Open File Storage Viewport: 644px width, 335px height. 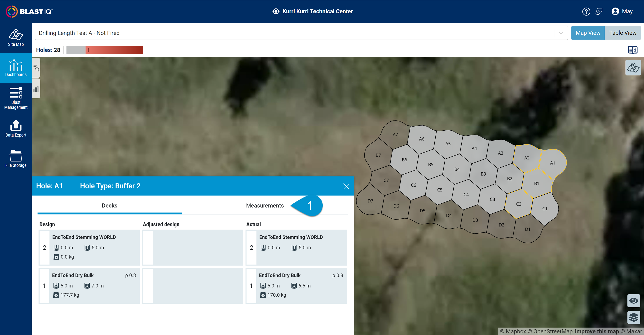(16, 159)
